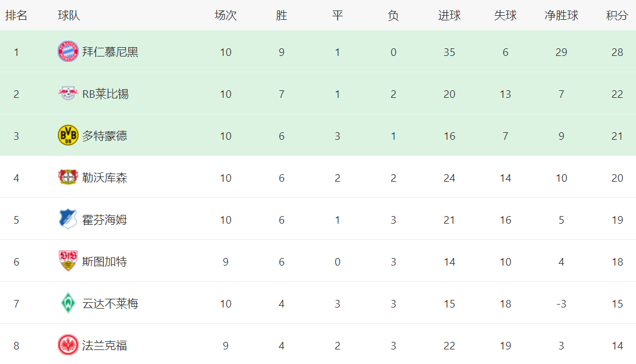The width and height of the screenshot is (636, 364).
Task: Click the RB Leipzig club logo
Action: click(68, 94)
